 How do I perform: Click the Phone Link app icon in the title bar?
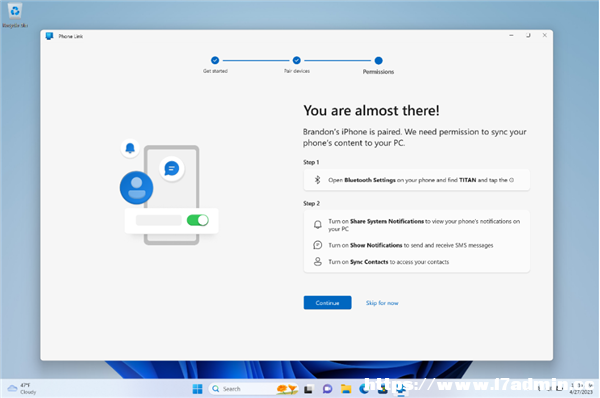point(49,36)
